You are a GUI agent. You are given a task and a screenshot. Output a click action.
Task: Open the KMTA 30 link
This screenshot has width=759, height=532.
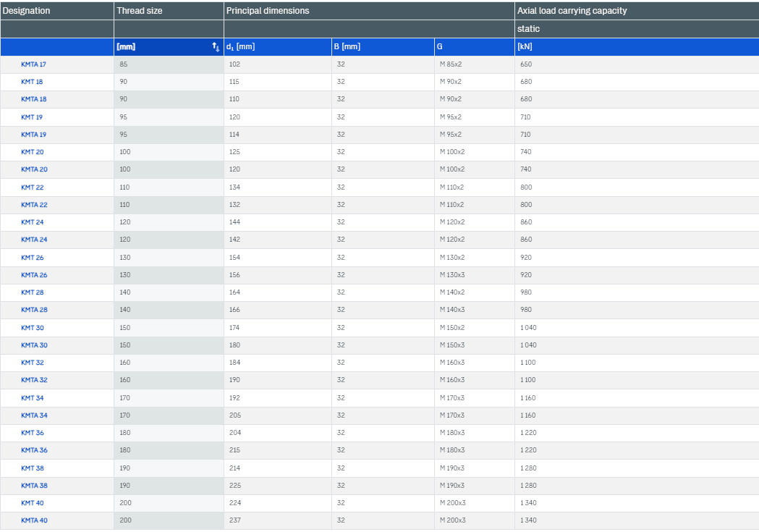pyautogui.click(x=34, y=345)
